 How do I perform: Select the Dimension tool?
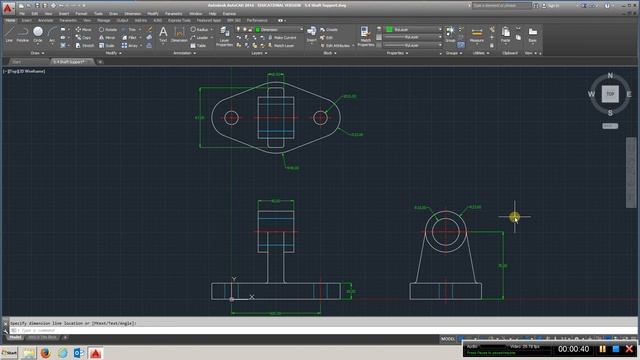(179, 34)
